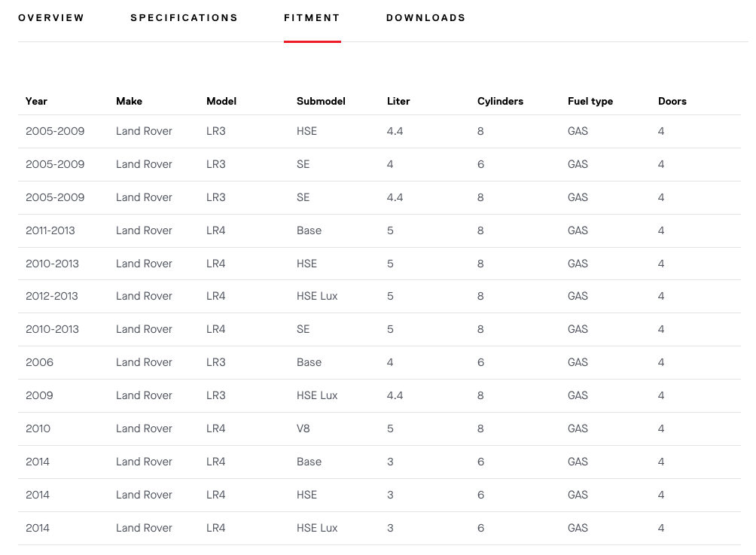Click the Liter column header
756x555 pixels.
point(398,101)
